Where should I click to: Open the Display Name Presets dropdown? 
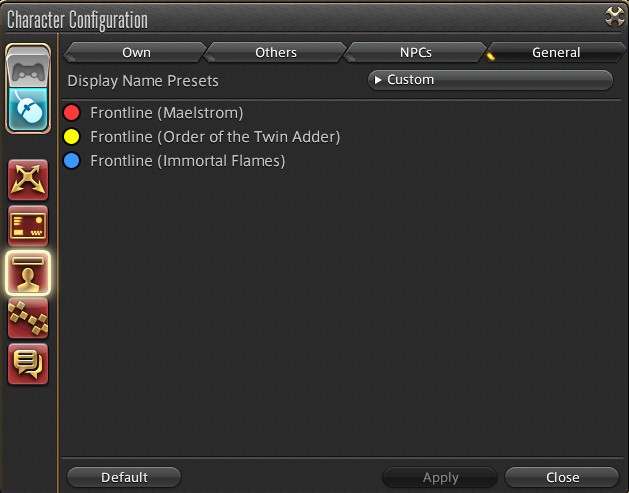490,80
